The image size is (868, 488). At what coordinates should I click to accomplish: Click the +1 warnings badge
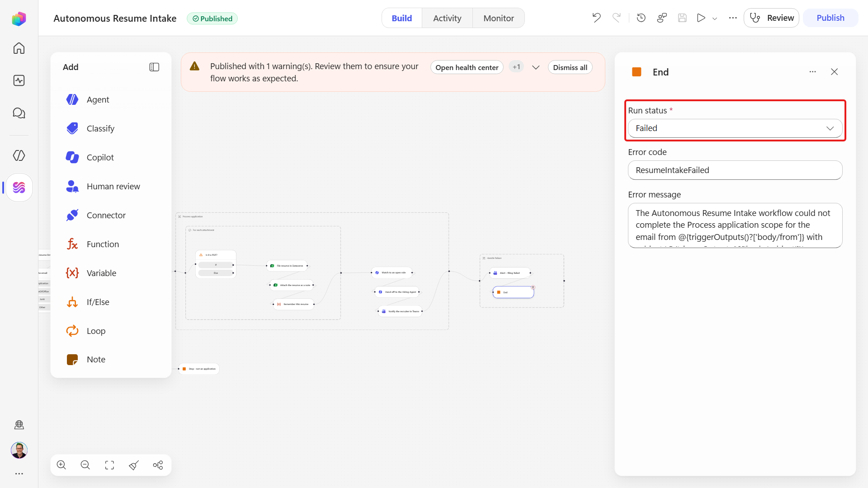tap(516, 67)
